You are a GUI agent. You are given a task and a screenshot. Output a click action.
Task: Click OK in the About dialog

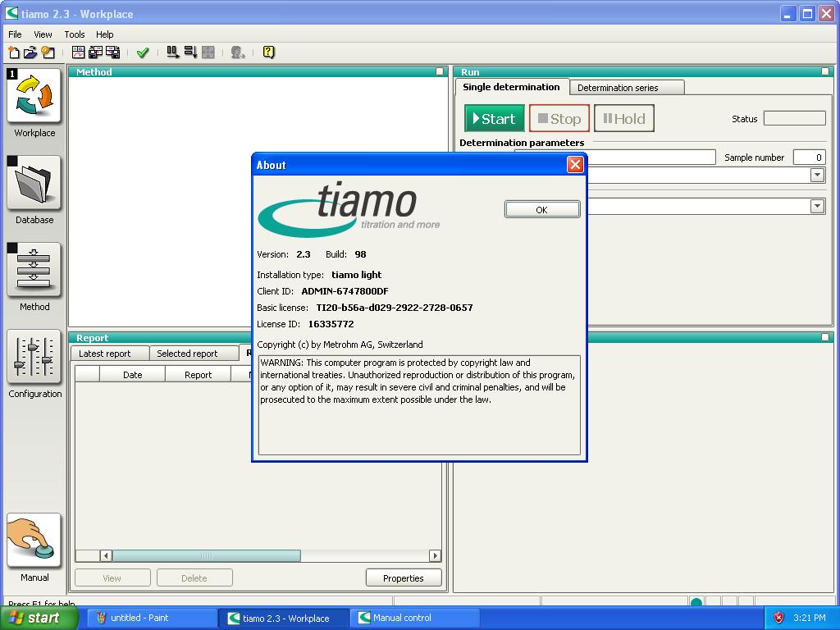click(x=541, y=209)
